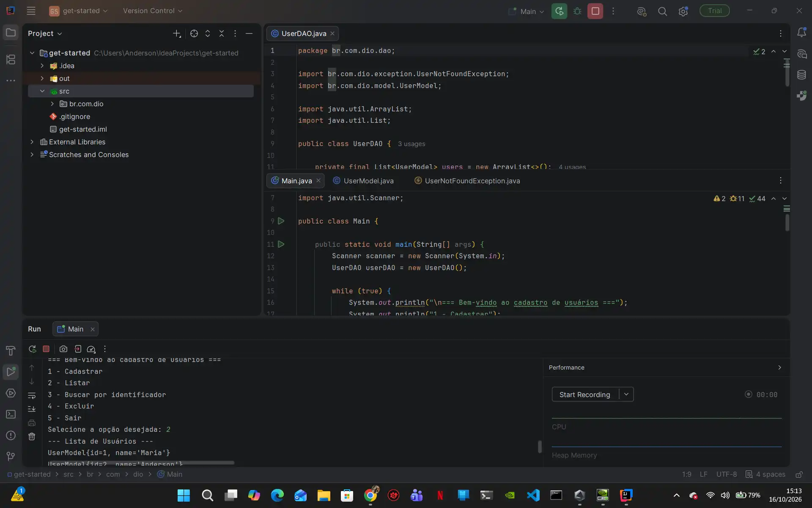Click UTF-8 encoding in status bar
812x508 pixels.
point(727,474)
